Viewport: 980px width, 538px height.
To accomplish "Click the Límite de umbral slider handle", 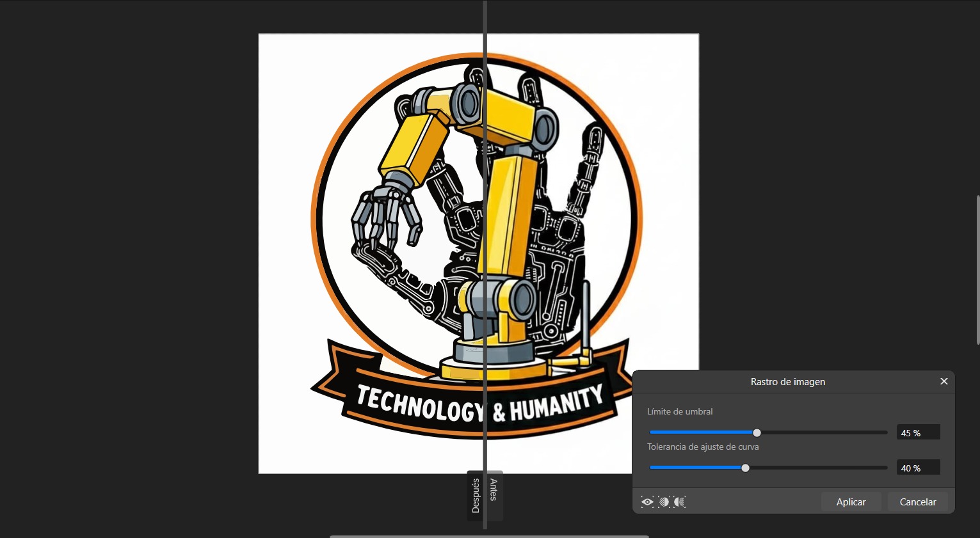I will tap(756, 432).
